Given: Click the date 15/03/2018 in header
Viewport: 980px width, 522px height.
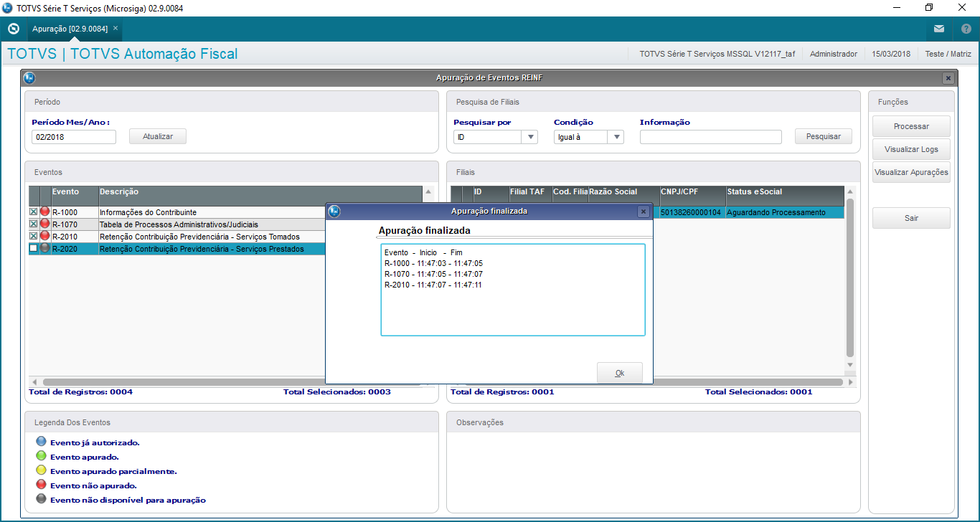Looking at the screenshot, I should coord(891,54).
